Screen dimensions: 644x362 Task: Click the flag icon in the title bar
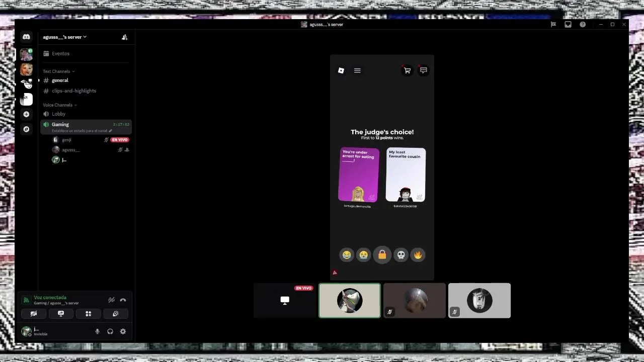coord(553,24)
